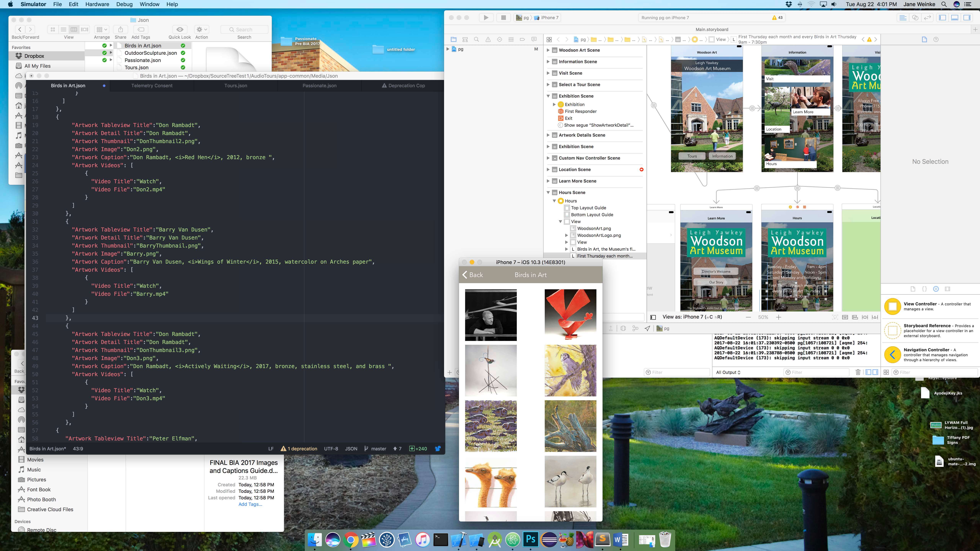This screenshot has width=980, height=551.
Task: Open the related items grid in jump bar
Action: tap(549, 40)
